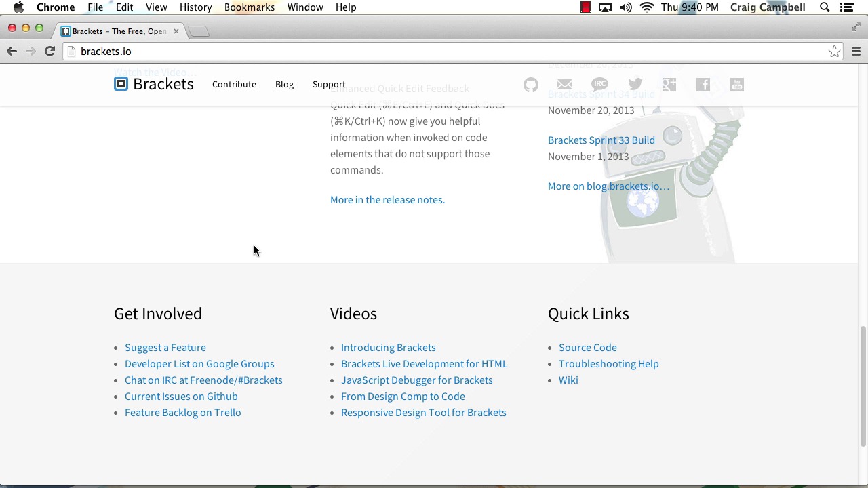Open the Edit menu

[x=124, y=7]
